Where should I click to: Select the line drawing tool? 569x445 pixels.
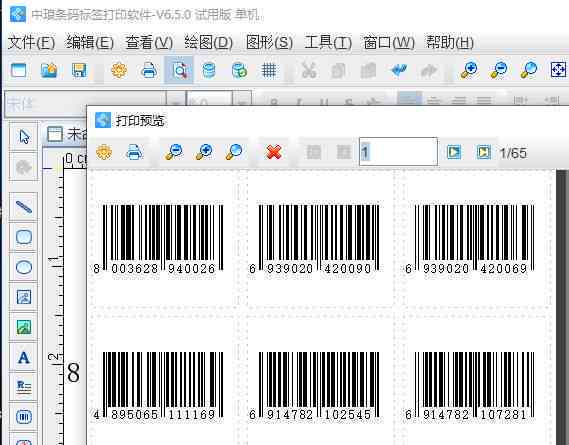click(24, 207)
